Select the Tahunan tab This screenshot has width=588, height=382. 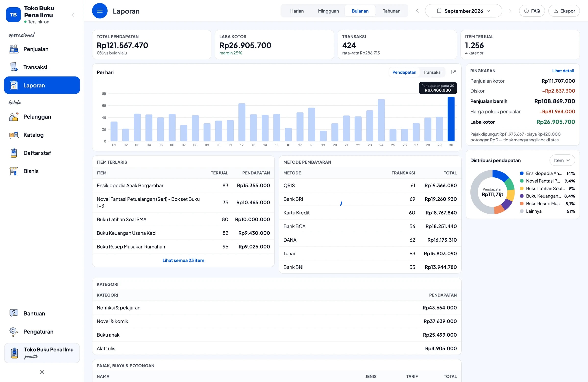click(x=391, y=11)
